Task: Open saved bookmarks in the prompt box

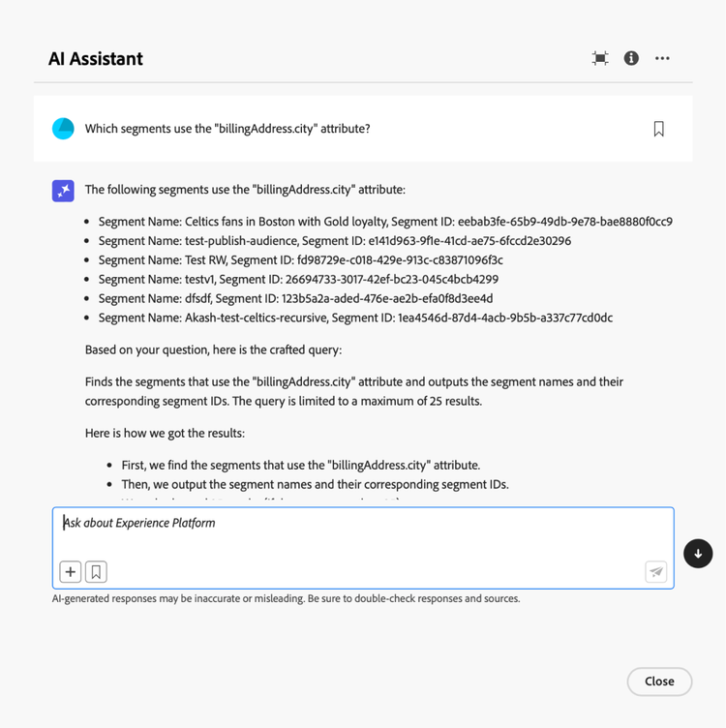Action: (96, 572)
